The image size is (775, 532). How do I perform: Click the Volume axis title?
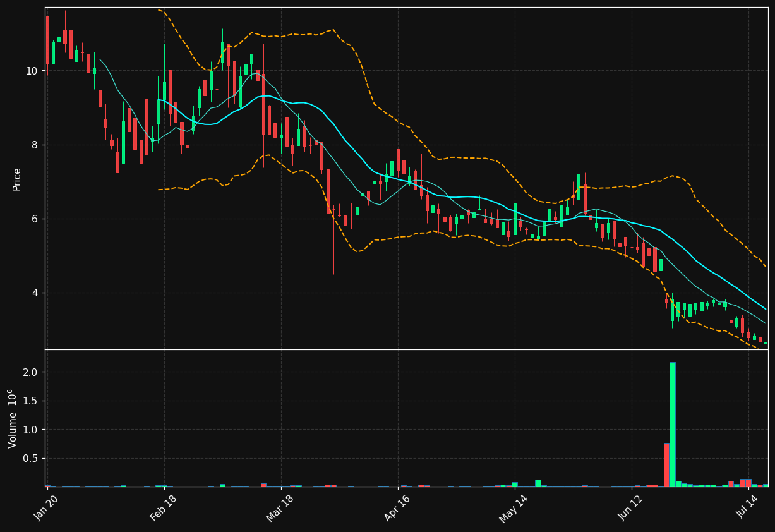tap(13, 418)
